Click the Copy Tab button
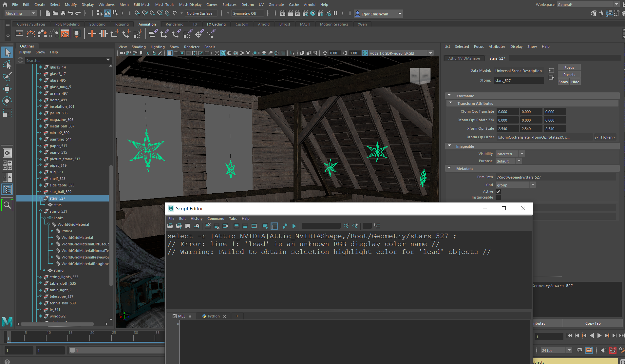This screenshot has height=364, width=625. click(x=593, y=323)
